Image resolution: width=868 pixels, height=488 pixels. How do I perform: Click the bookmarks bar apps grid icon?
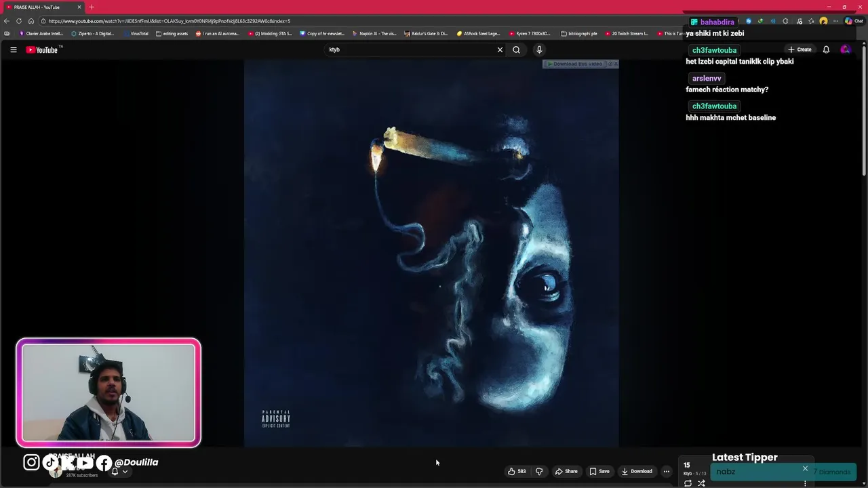pyautogui.click(x=7, y=33)
